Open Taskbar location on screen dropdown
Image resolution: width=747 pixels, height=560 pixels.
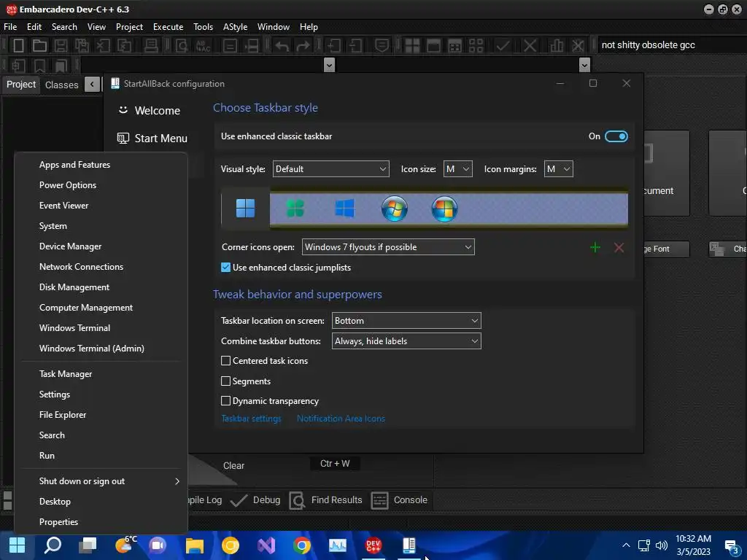coord(406,321)
